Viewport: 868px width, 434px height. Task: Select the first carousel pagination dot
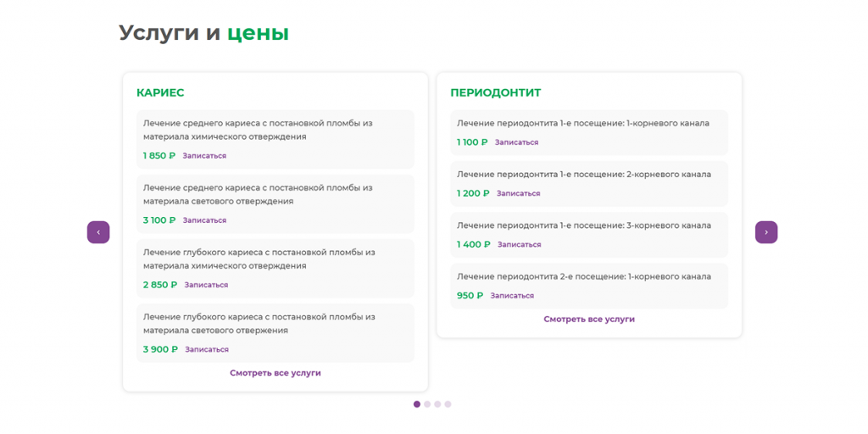pyautogui.click(x=417, y=404)
